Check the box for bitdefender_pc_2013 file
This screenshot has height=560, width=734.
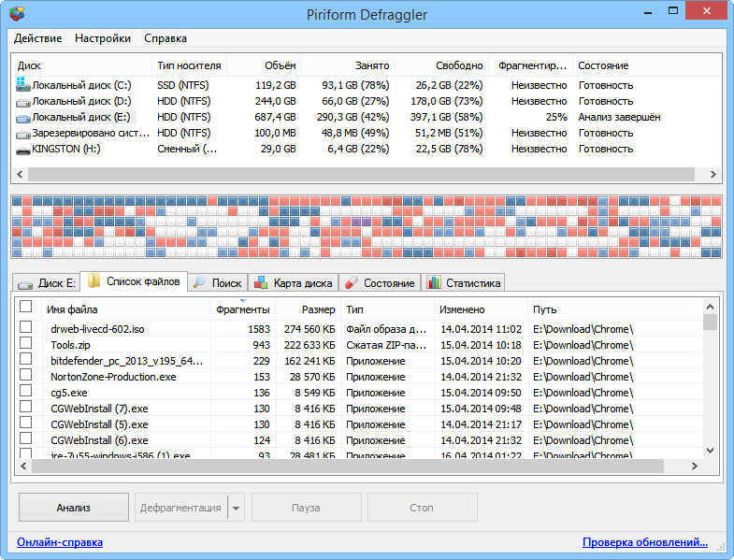[26, 359]
